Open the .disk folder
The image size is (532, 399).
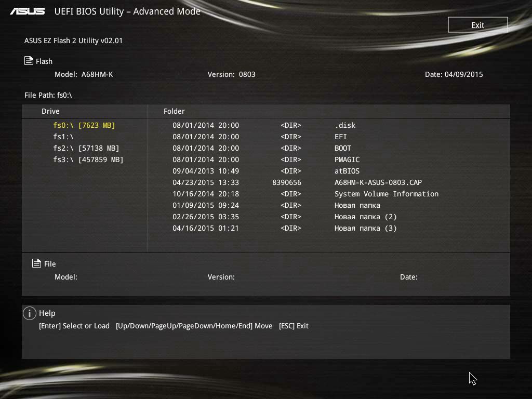click(x=345, y=125)
